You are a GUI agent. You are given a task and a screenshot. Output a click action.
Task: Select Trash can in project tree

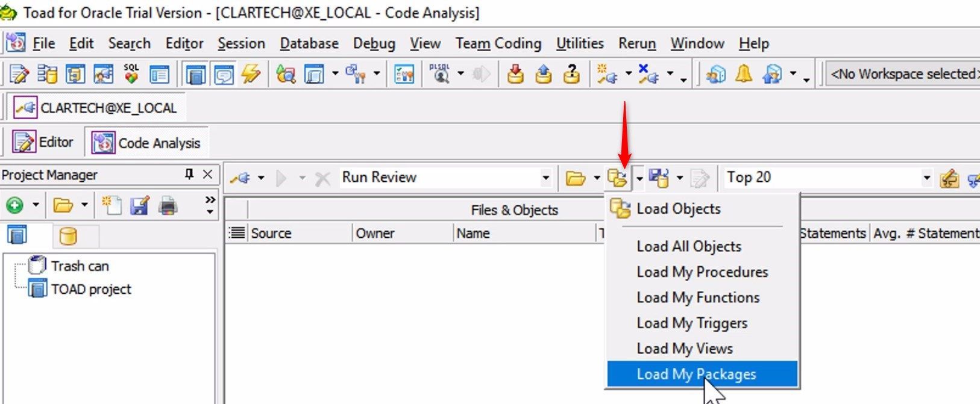pyautogui.click(x=80, y=266)
